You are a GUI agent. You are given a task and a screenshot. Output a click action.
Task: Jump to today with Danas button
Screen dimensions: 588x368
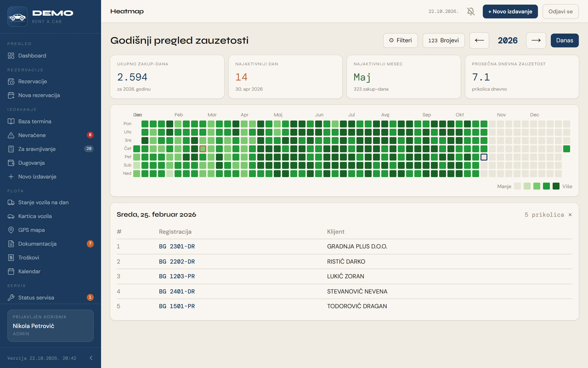pos(564,40)
